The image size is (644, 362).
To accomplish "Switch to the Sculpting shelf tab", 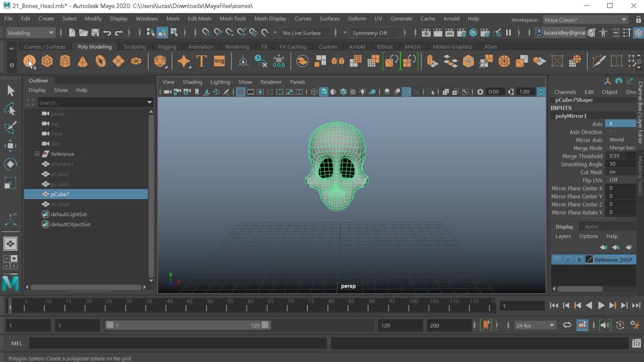I will click(134, 47).
